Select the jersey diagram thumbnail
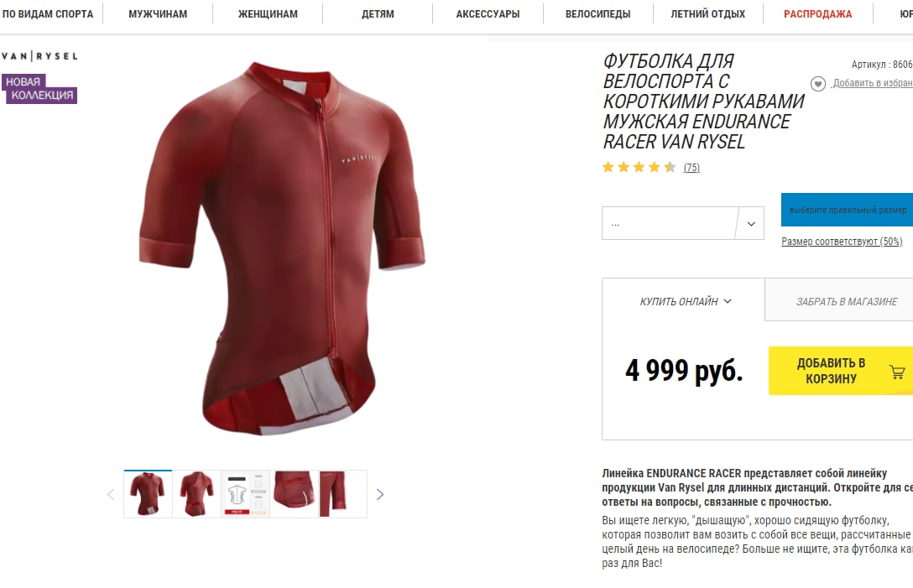The width and height of the screenshot is (913, 588). (246, 494)
